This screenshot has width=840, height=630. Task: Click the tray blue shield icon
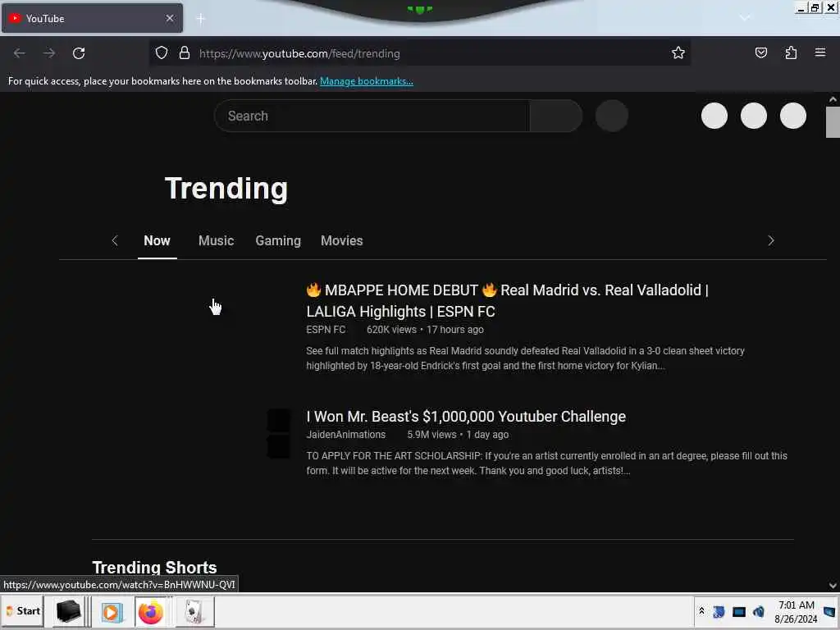(719, 611)
